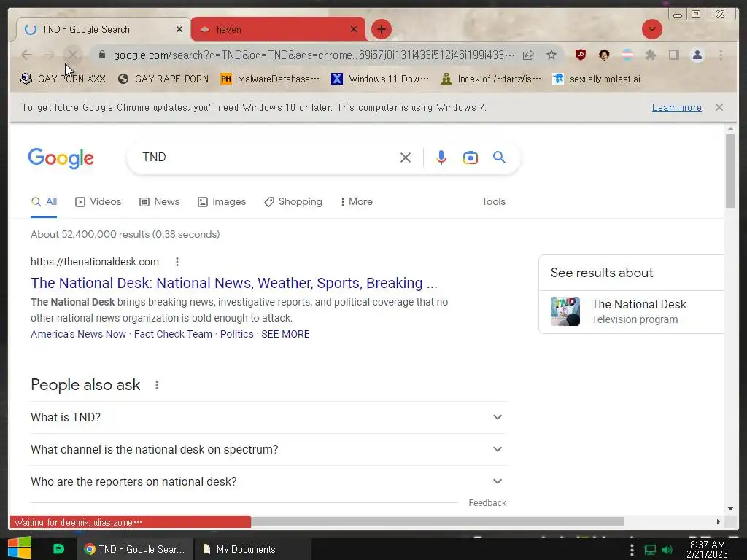Switch to the News results tab
Screen dimensions: 747x560
tap(160, 201)
